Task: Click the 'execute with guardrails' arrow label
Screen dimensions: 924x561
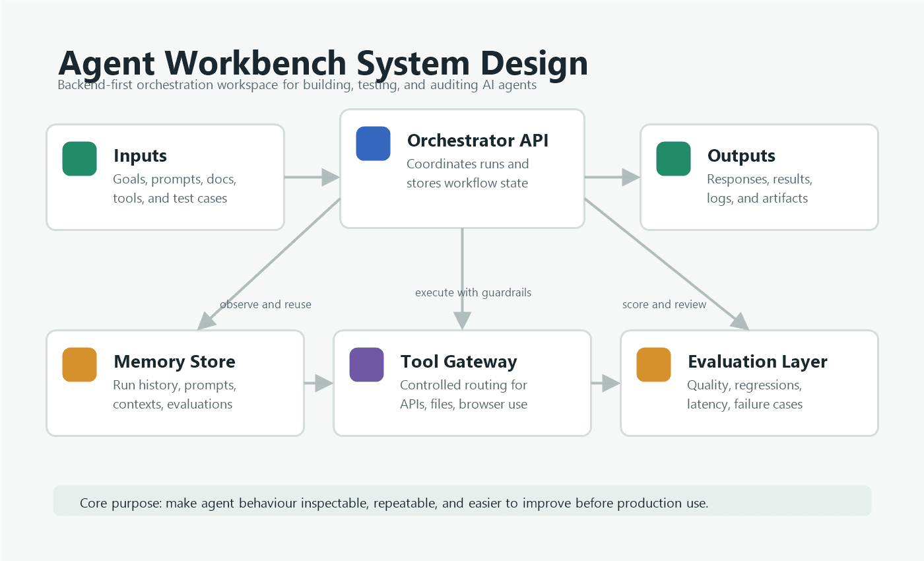Action: [473, 292]
